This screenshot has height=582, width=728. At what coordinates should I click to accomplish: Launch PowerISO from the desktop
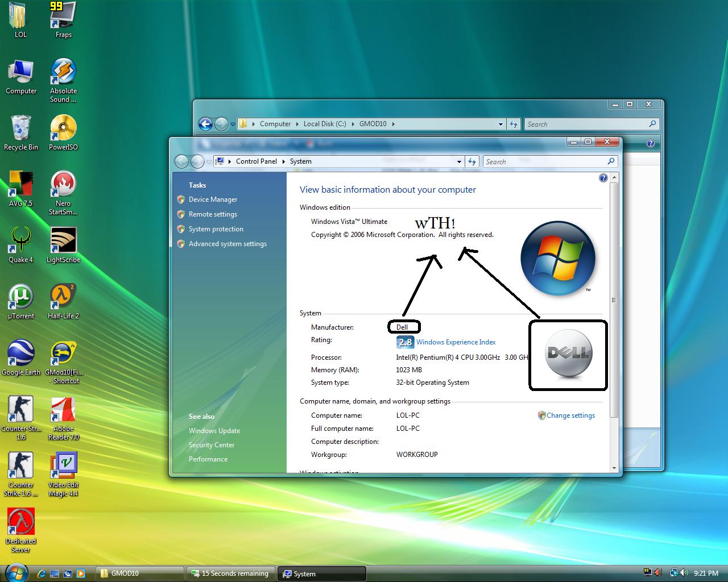[x=63, y=132]
